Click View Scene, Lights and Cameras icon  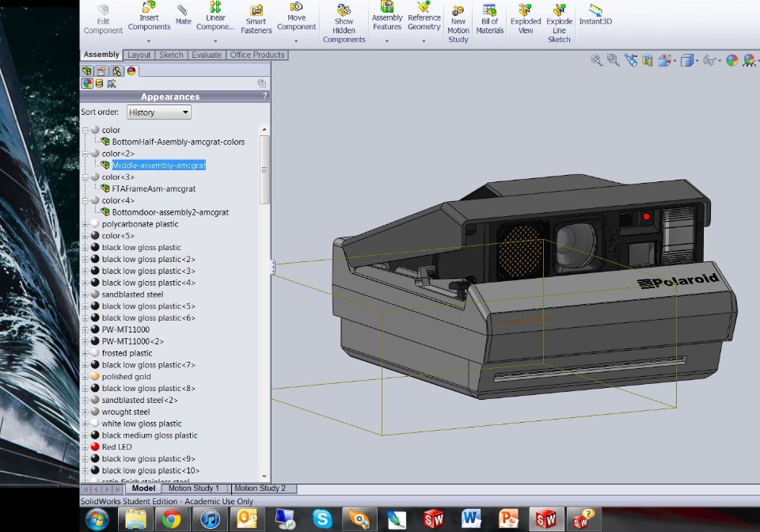click(x=112, y=83)
